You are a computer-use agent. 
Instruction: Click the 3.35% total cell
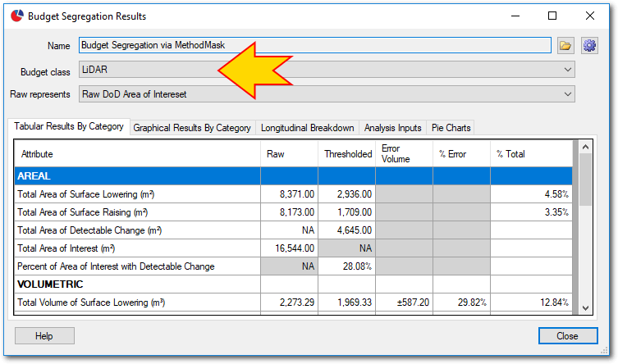(531, 212)
